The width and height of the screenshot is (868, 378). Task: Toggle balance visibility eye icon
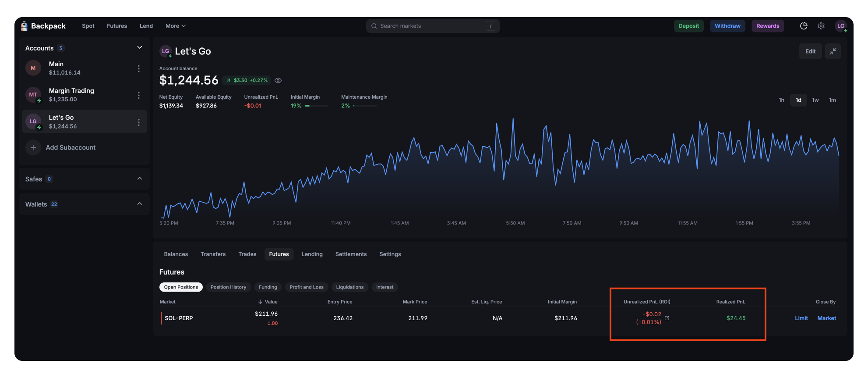(278, 80)
